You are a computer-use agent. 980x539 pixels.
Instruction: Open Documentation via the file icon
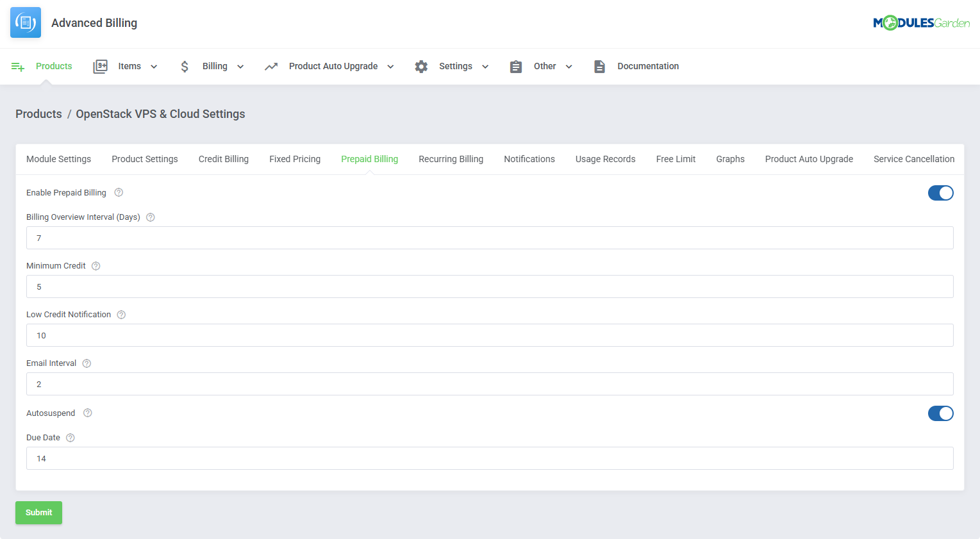(x=599, y=67)
